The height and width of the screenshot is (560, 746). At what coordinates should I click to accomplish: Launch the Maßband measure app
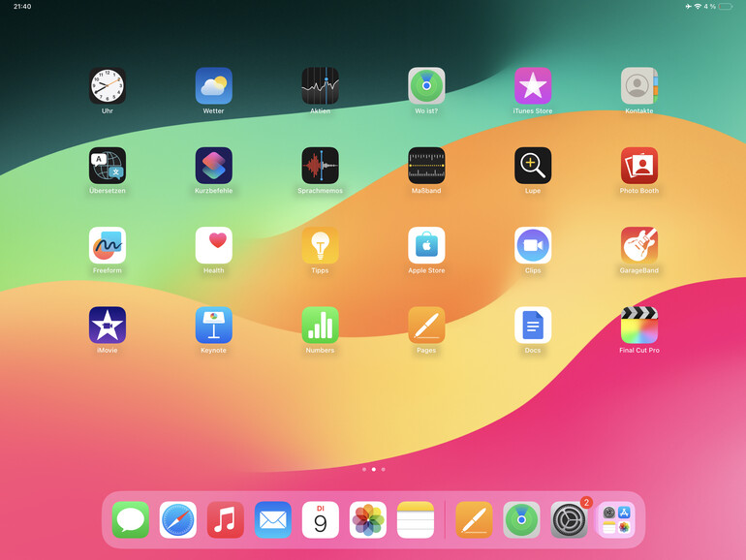[426, 165]
